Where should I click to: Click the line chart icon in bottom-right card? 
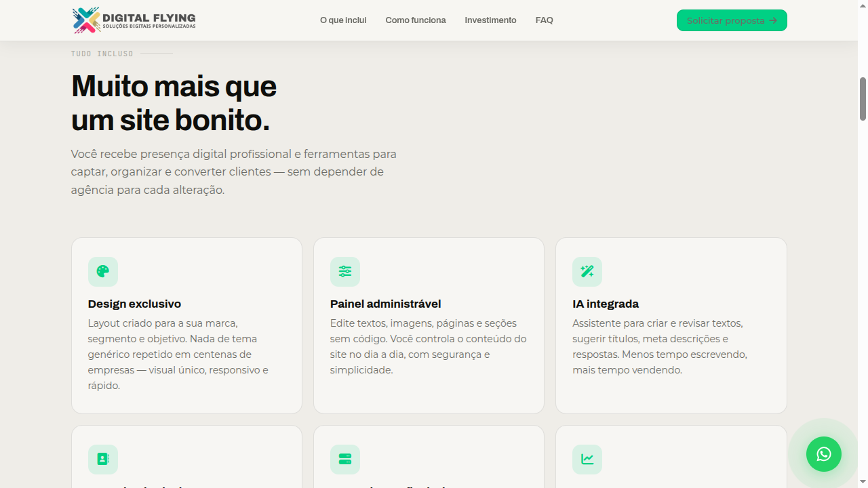click(x=587, y=460)
